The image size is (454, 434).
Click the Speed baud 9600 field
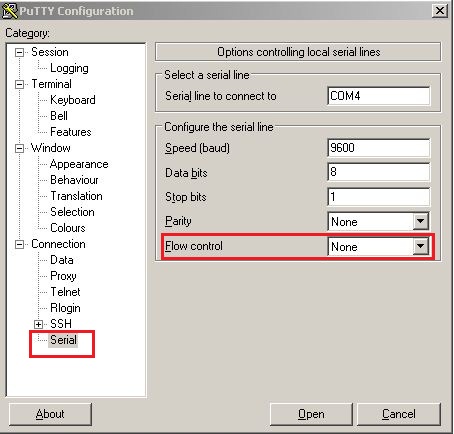point(379,148)
